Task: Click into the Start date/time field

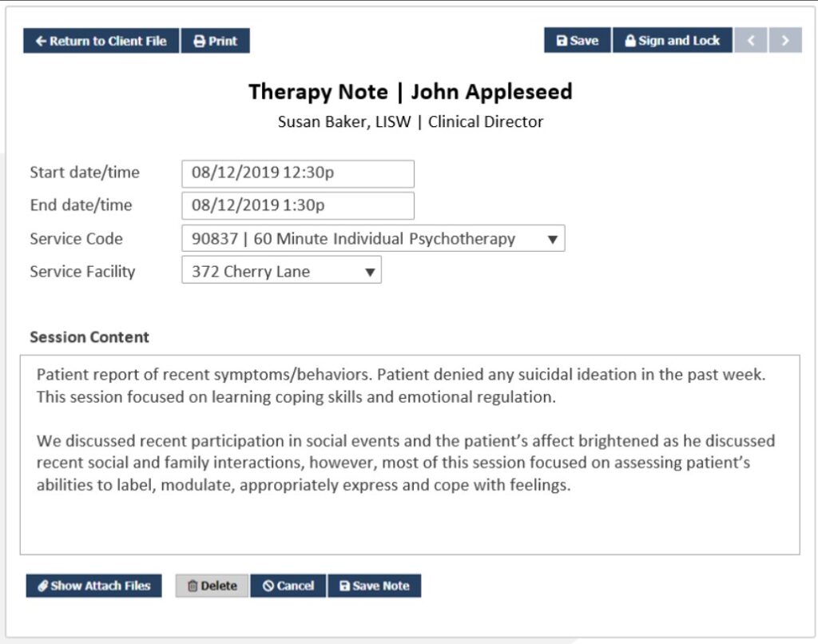Action: coord(297,173)
